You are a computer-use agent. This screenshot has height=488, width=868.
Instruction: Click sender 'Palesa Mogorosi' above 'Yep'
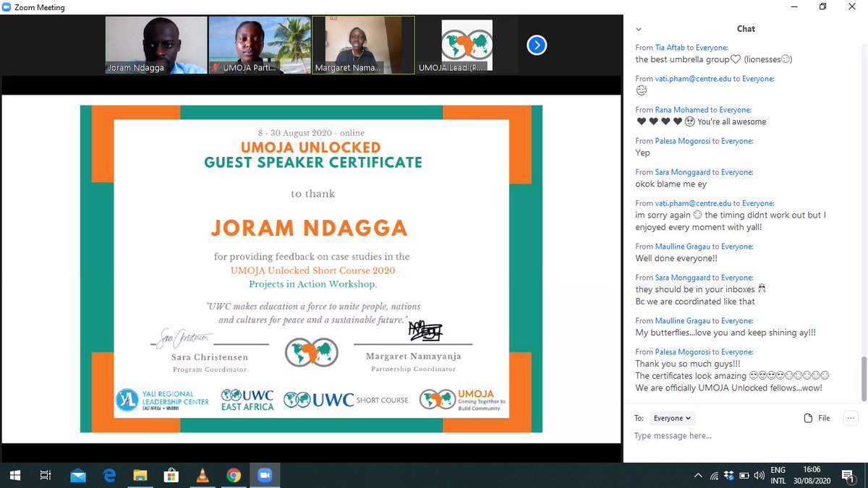(x=683, y=141)
